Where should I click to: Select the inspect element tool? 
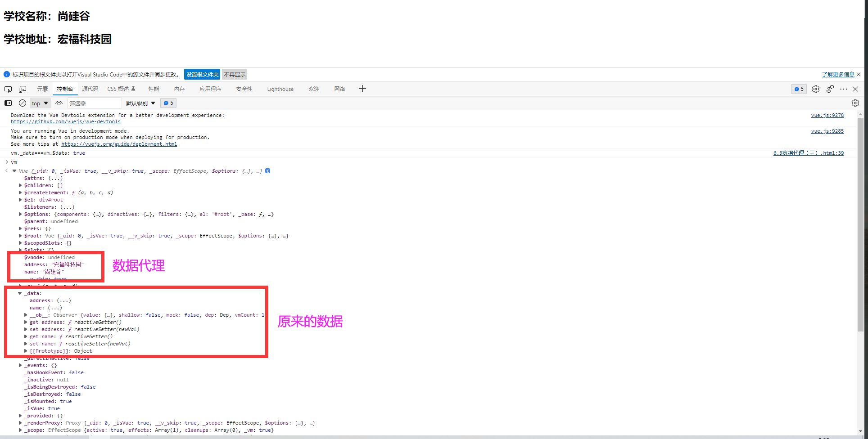coord(8,89)
